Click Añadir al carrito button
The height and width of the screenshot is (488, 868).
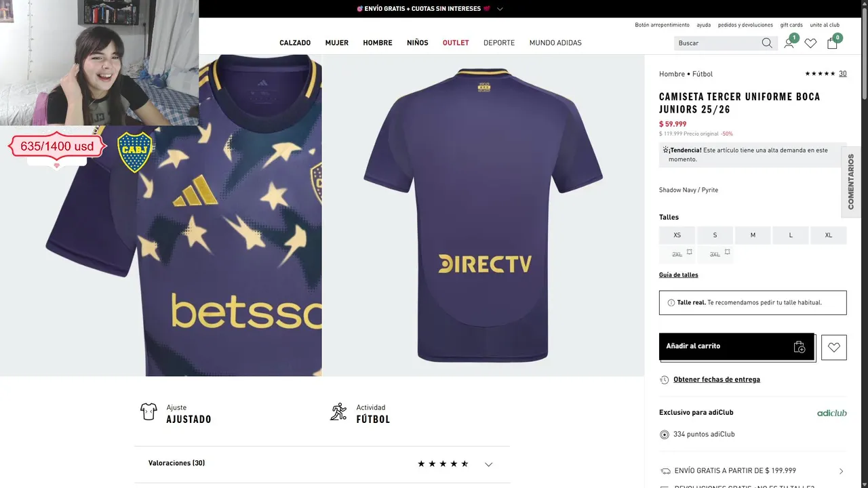click(736, 346)
